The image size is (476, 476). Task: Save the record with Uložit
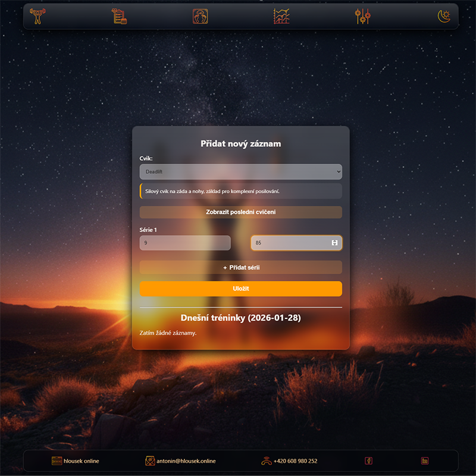coord(240,289)
